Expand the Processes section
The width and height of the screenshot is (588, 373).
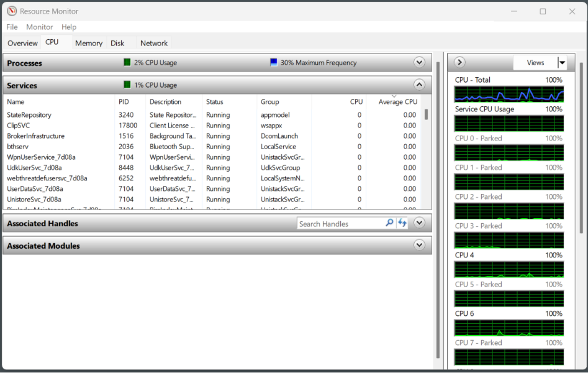coord(419,62)
